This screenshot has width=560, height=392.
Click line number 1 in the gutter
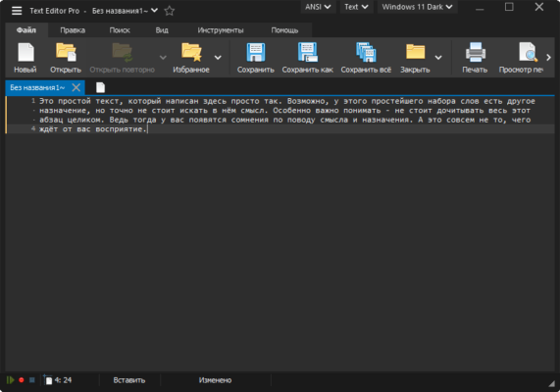(x=33, y=101)
